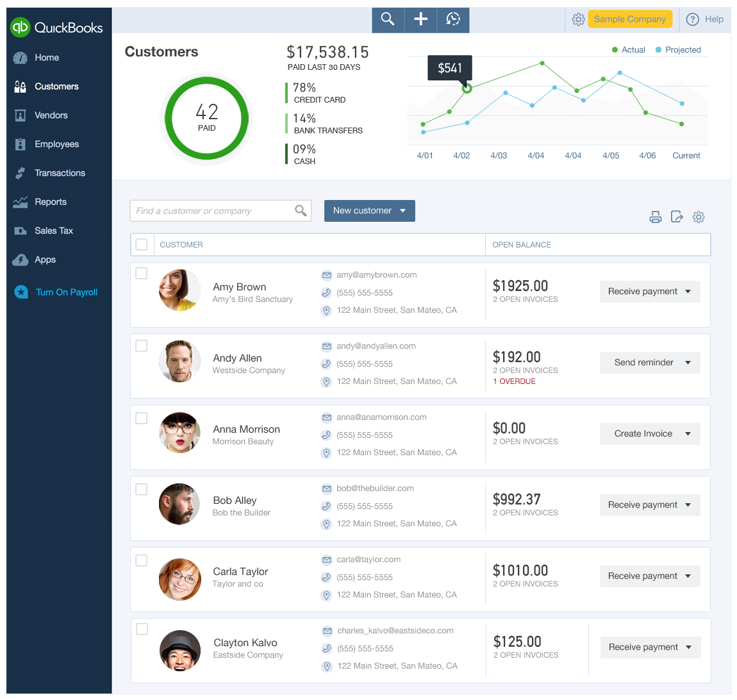This screenshot has width=737, height=700.
Task: Click location pin icon for Anna Morrison
Action: (x=326, y=453)
